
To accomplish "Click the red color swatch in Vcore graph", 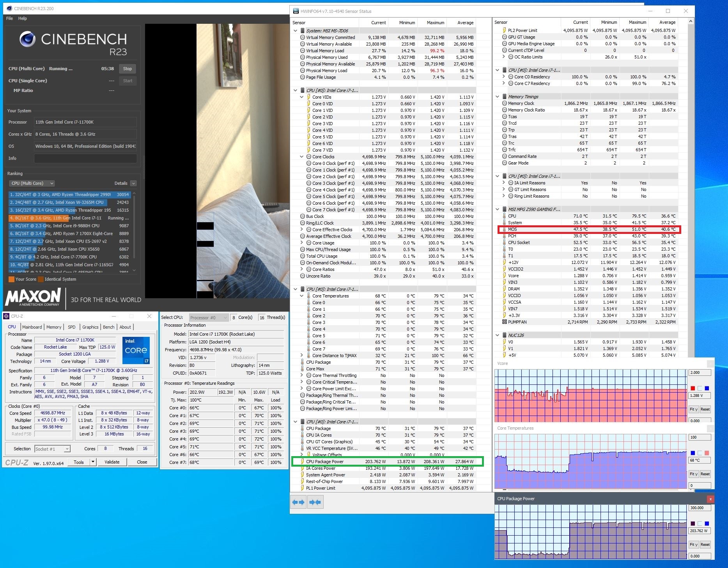I will [693, 388].
